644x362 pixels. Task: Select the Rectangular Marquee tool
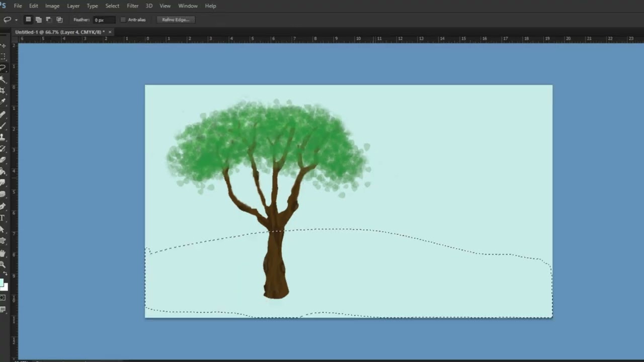tap(3, 57)
